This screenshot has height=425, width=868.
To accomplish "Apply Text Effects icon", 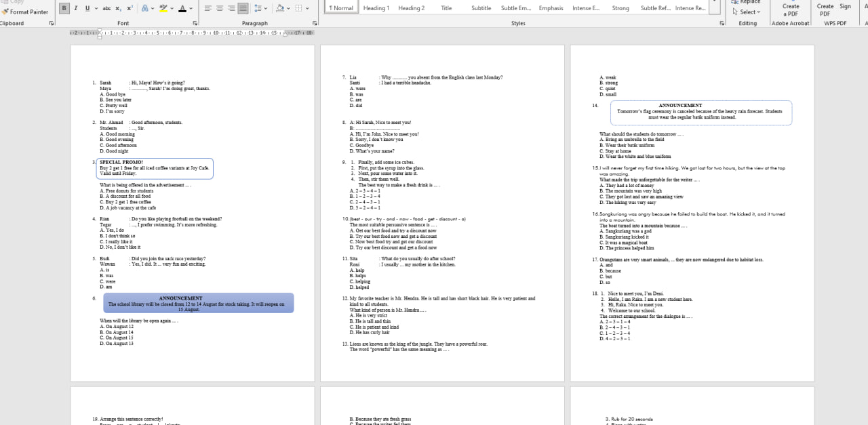I will [146, 8].
